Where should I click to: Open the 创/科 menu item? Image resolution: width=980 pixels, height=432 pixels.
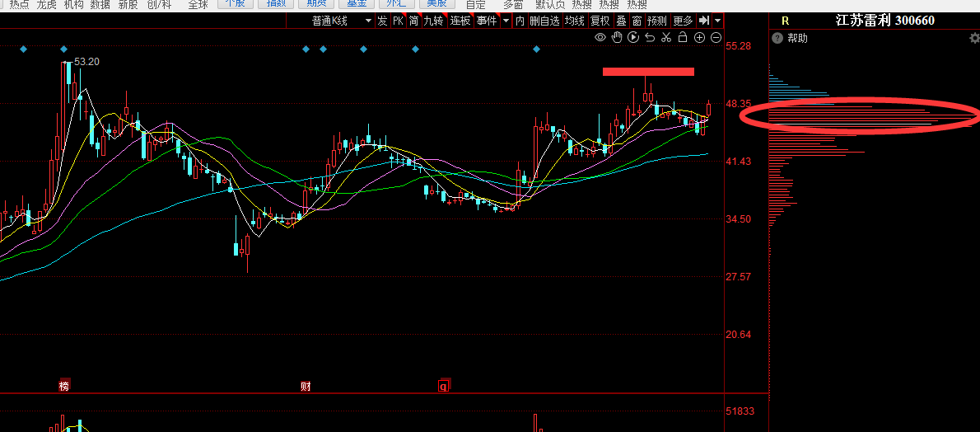click(159, 4)
